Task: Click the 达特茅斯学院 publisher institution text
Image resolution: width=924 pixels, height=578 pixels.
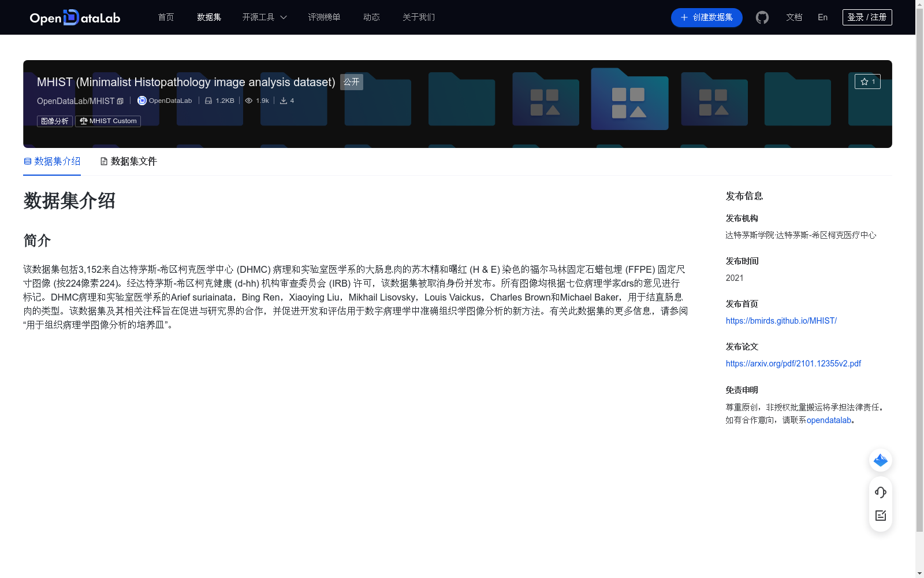Action: tap(801, 235)
